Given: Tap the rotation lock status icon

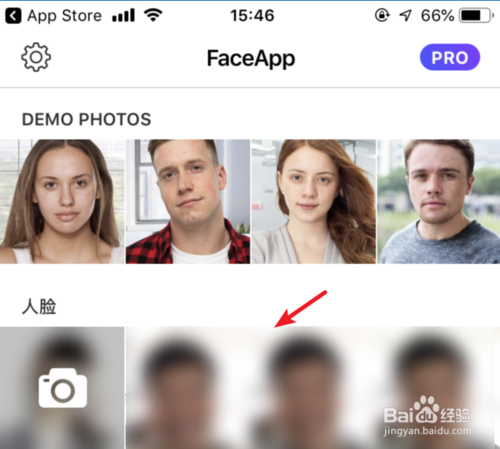Looking at the screenshot, I should click(382, 15).
